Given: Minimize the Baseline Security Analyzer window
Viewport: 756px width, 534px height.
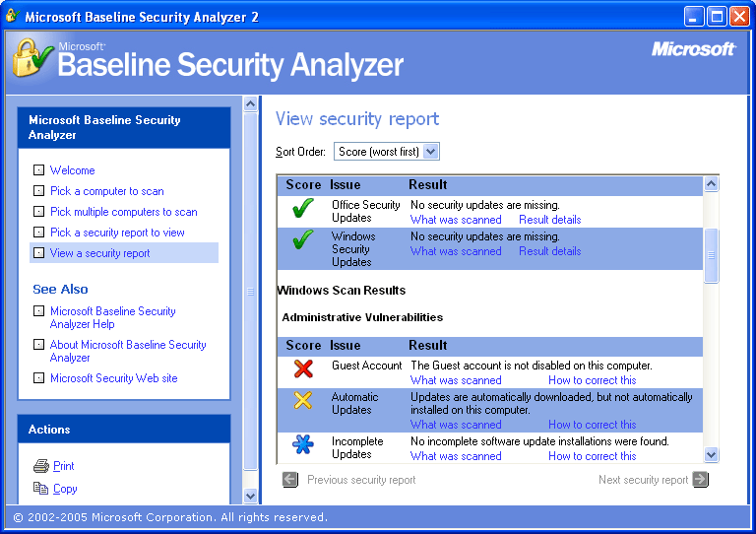Looking at the screenshot, I should (x=694, y=17).
